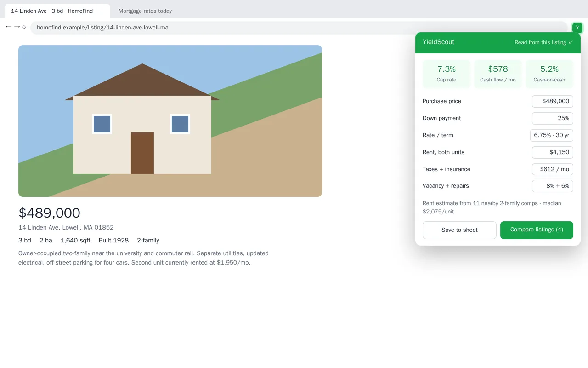Switch to the Mortgage rates today tab
The image size is (588, 368).
(x=145, y=11)
